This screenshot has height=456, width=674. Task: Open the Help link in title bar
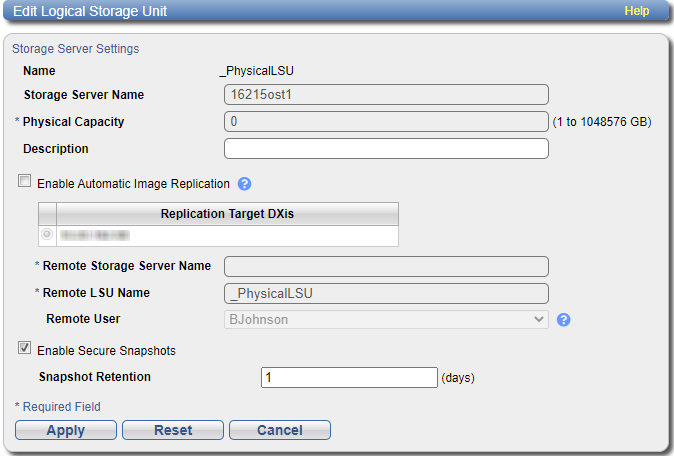tap(636, 11)
